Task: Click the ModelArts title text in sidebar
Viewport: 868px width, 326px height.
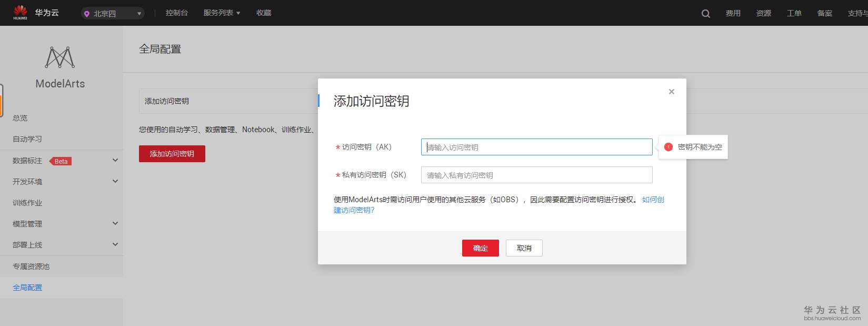Action: 60,84
